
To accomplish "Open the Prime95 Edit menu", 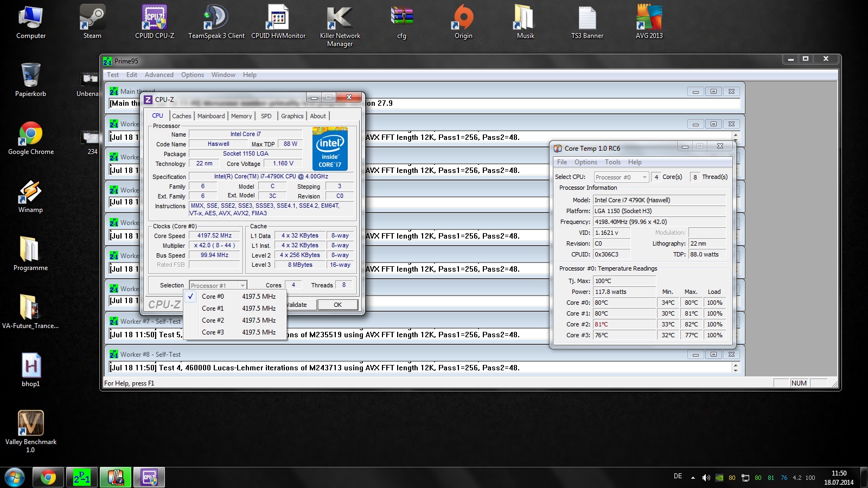I will [x=132, y=75].
